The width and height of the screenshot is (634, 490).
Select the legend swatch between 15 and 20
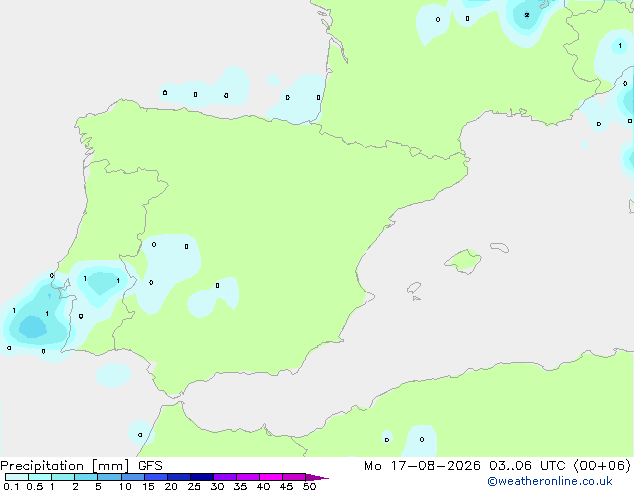(155, 477)
